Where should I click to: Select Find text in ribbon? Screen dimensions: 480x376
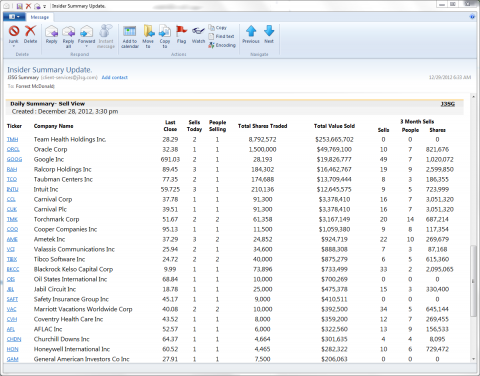pos(221,36)
